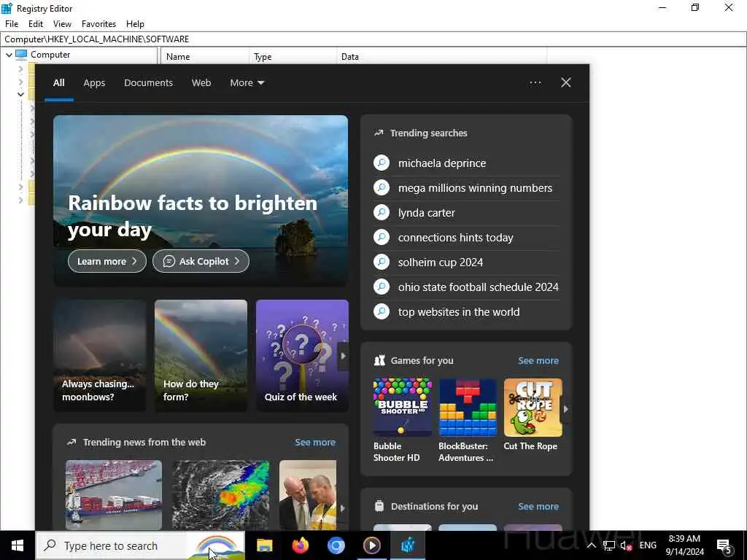Click the Learn more button
This screenshot has width=747, height=560.
[107, 262]
